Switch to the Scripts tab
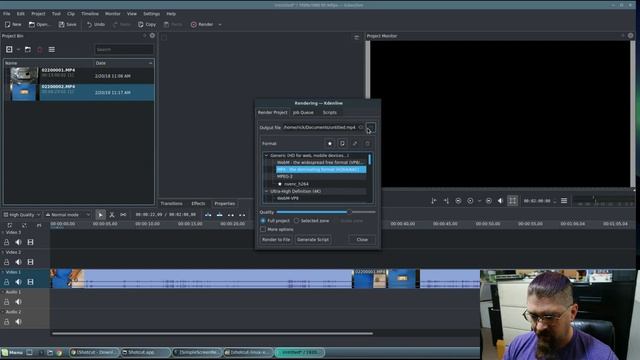Screen dimensions: 640x360 click(x=330, y=112)
